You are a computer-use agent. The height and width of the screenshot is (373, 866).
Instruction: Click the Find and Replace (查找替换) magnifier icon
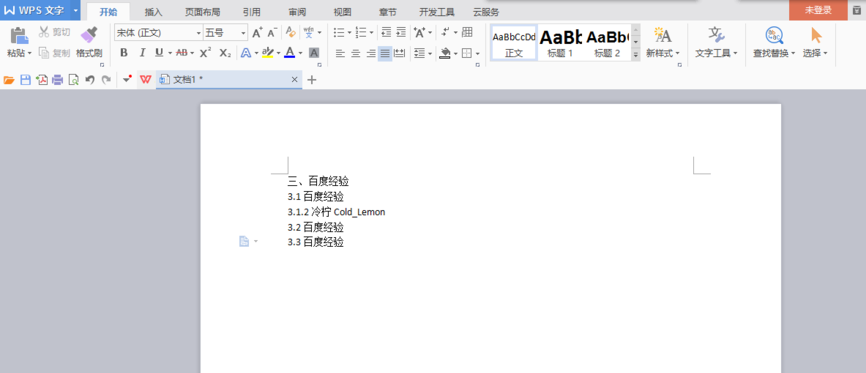click(x=774, y=35)
